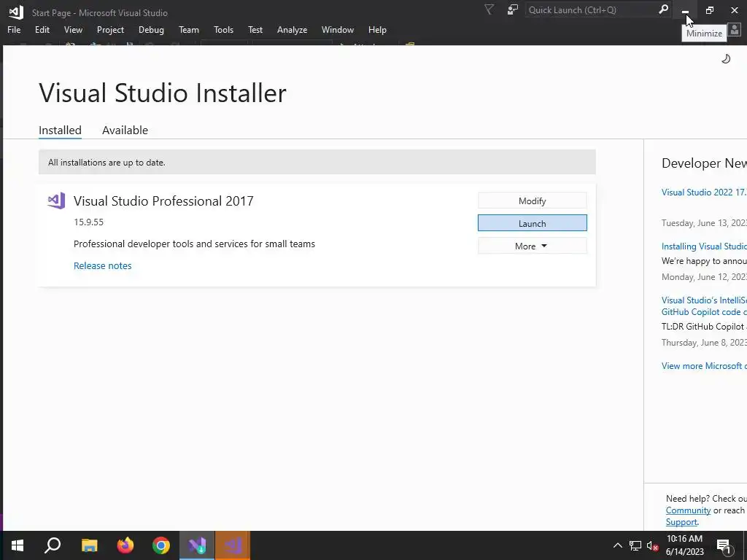747x560 pixels.
Task: Switch to the Installed tab
Action: (x=60, y=130)
